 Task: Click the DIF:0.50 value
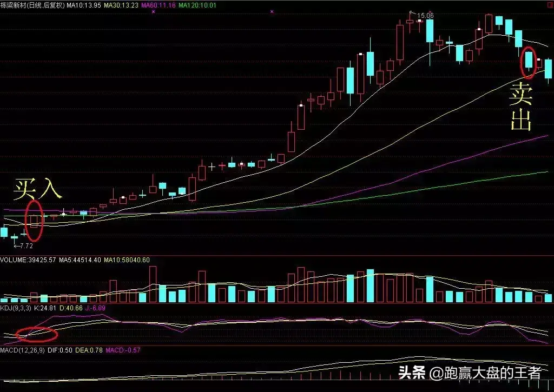tap(60, 350)
